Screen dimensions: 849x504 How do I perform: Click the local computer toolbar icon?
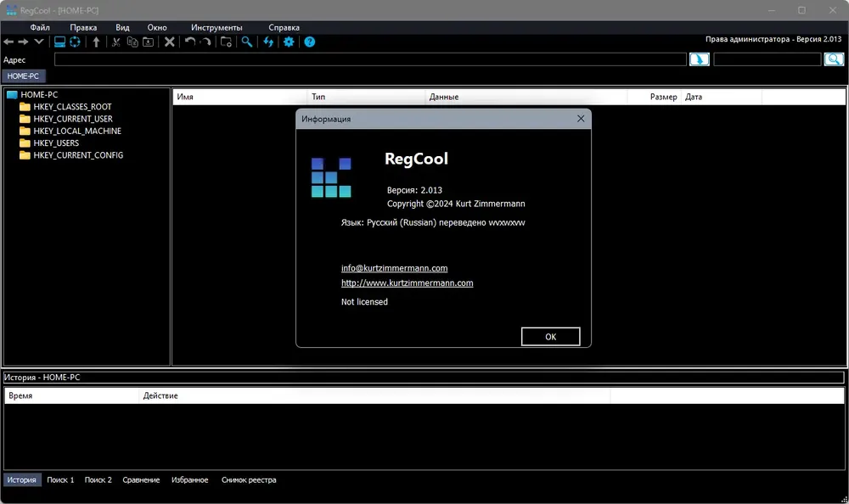59,42
